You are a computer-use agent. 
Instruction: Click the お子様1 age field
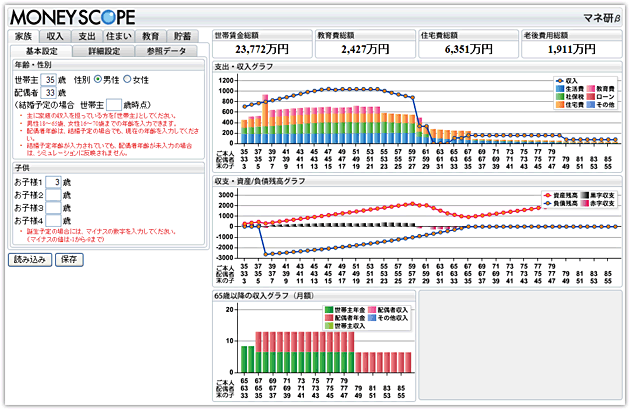[53, 182]
